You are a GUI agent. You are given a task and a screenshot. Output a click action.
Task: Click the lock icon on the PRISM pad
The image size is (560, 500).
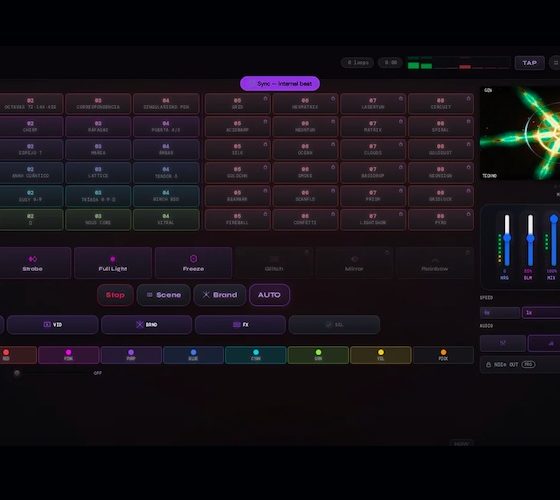[x=401, y=191]
